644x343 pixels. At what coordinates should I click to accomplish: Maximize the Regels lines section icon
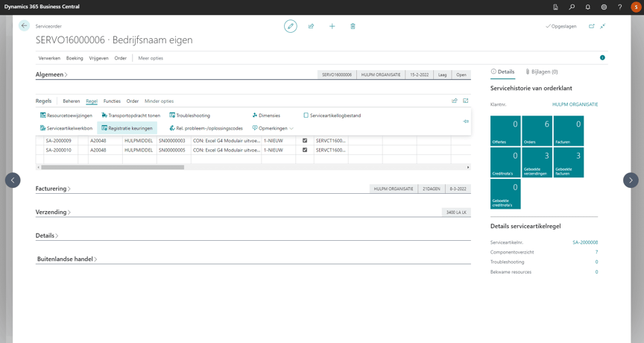[x=465, y=101]
